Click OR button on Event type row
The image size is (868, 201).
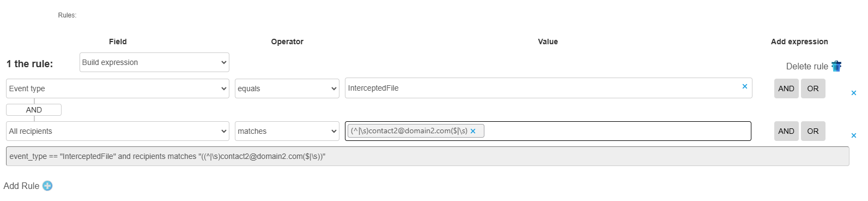(x=813, y=88)
